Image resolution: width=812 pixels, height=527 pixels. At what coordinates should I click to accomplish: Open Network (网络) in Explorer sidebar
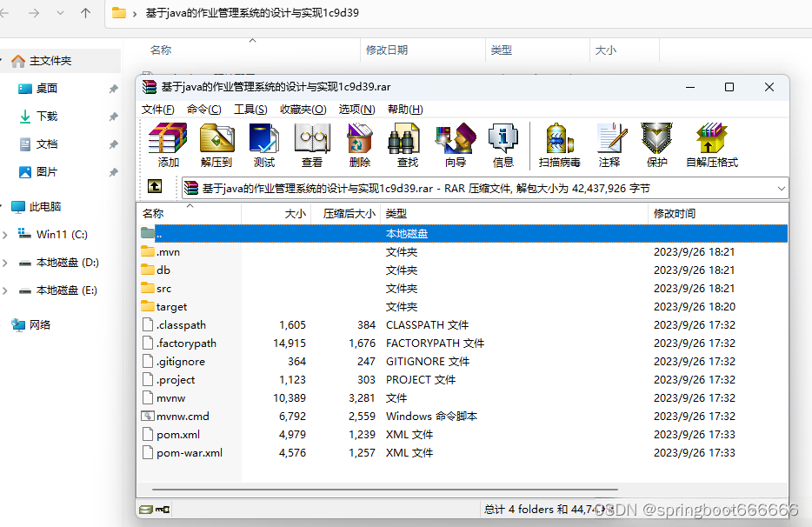pyautogui.click(x=40, y=325)
